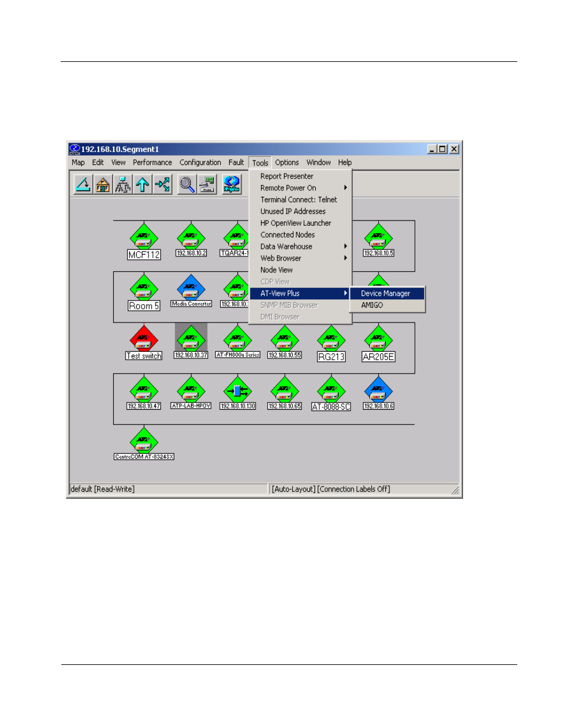Expand the AT-View Plus submenu entry
The height and width of the screenshot is (728, 562).
(300, 294)
